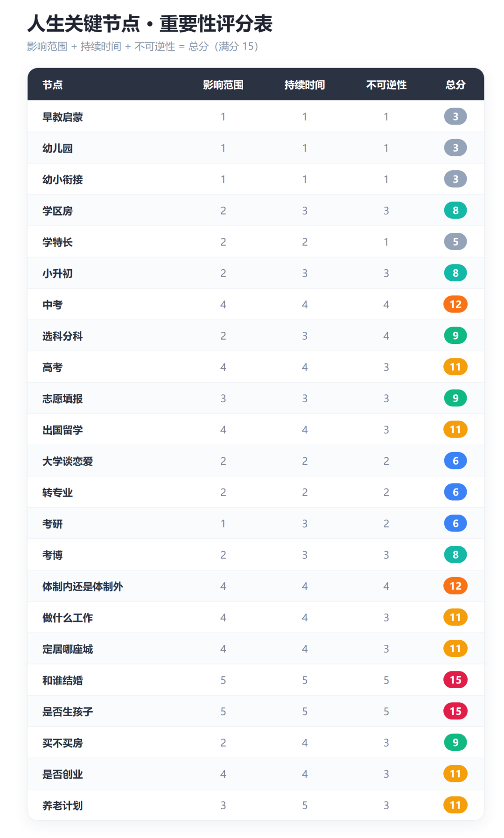
Task: Click the score badge 8 for 小升初
Action: 455,272
